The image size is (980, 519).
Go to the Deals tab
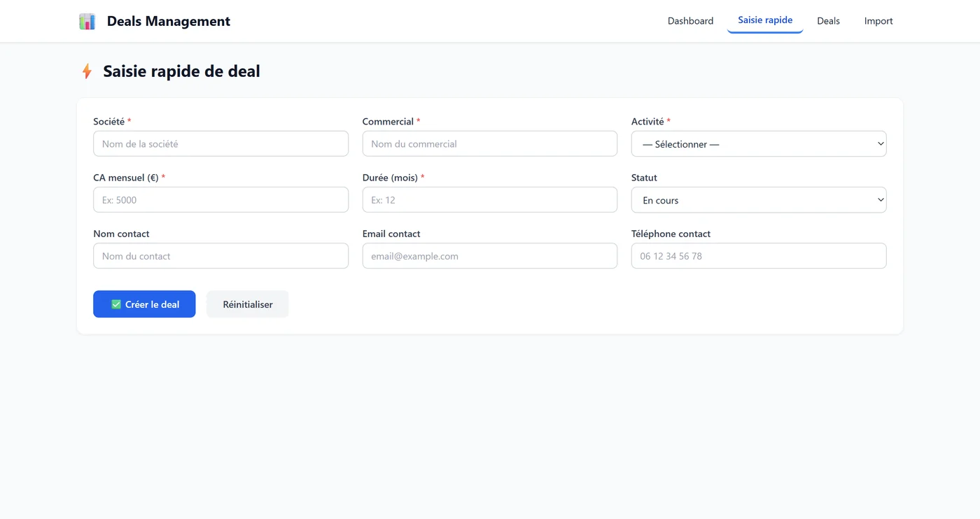828,21
